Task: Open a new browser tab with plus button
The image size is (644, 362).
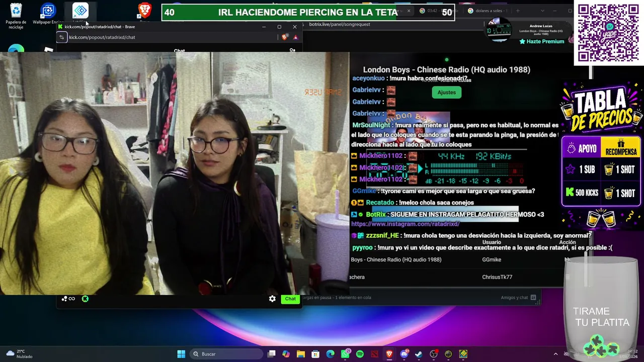Action: click(x=517, y=11)
